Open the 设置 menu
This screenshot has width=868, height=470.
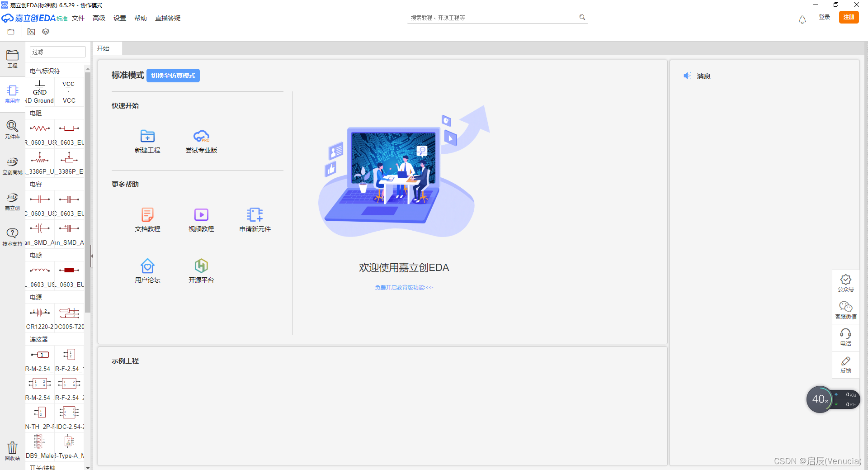(119, 18)
